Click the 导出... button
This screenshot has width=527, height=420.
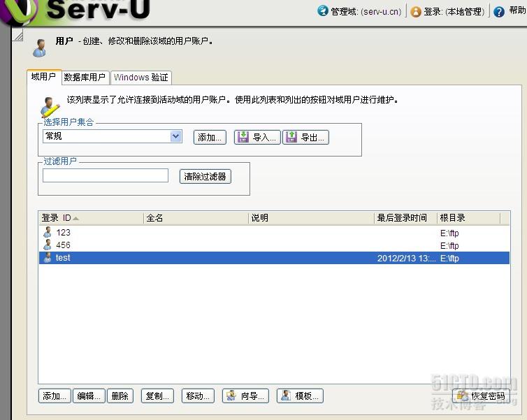point(305,138)
